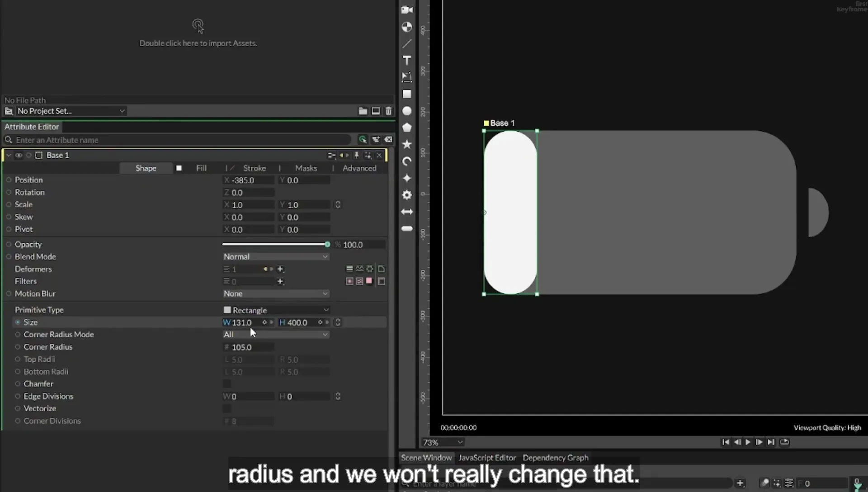This screenshot has width=868, height=492.
Task: Toggle visibility eye of Base 1 layer
Action: [x=19, y=155]
